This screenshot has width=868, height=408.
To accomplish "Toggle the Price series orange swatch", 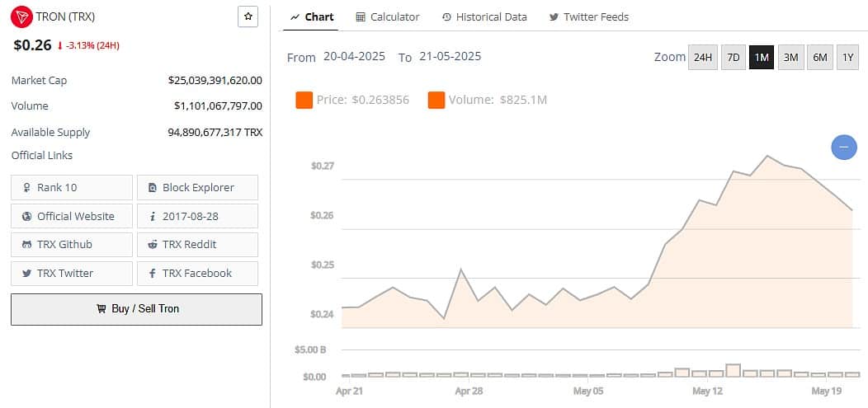I will [x=304, y=100].
